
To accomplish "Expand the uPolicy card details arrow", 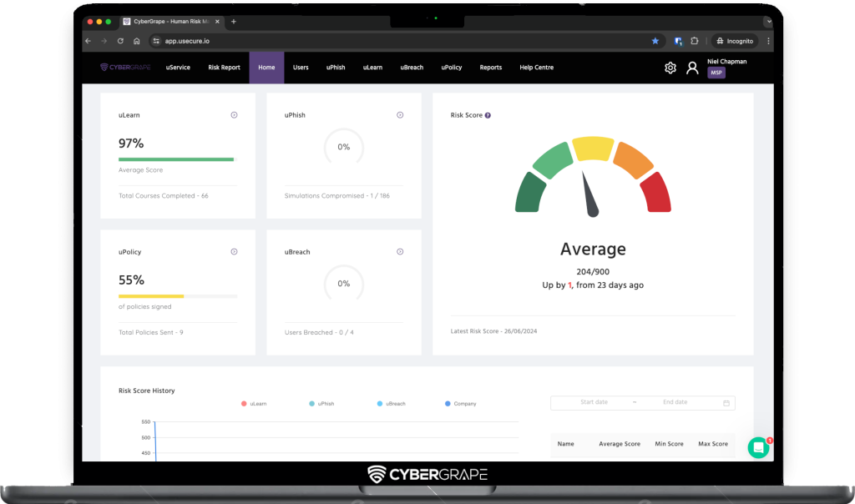I will (x=234, y=252).
